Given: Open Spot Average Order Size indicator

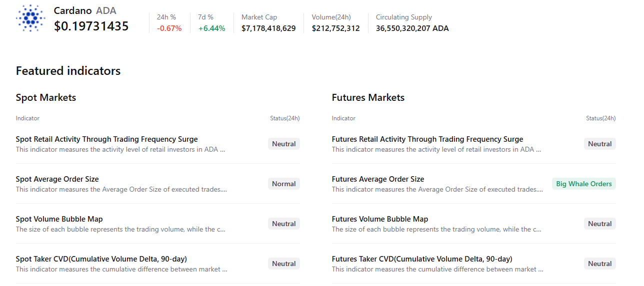Looking at the screenshot, I should click(57, 179).
